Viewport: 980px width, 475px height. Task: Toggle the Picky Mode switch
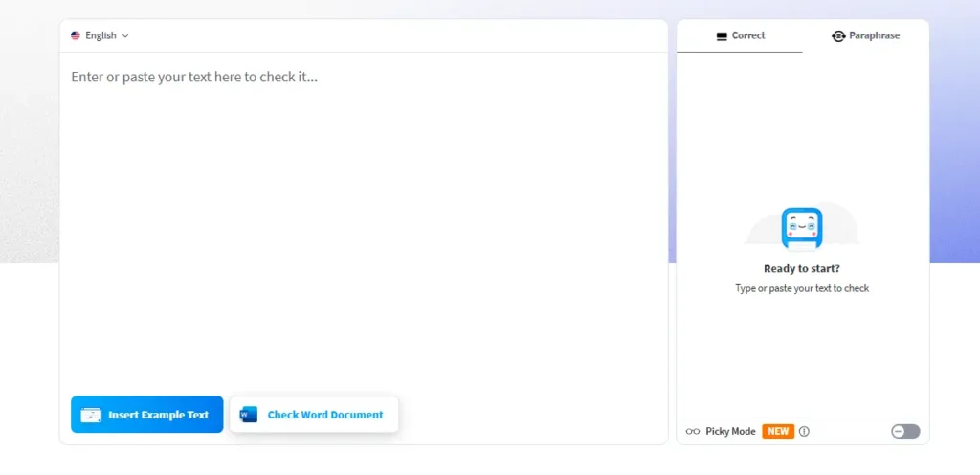[905, 431]
